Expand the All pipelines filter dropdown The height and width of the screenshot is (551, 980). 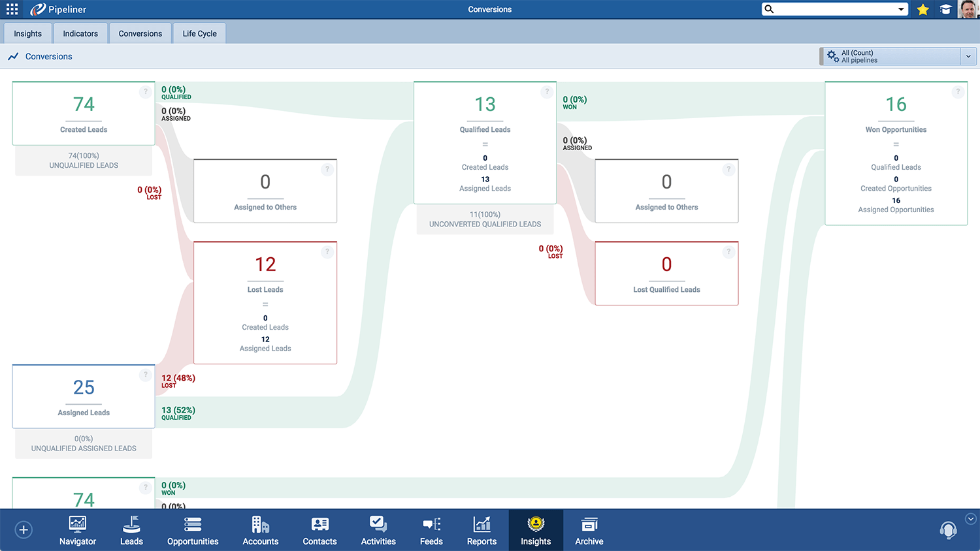pyautogui.click(x=968, y=57)
